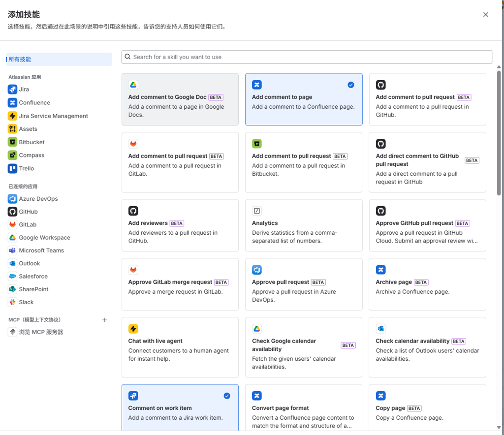Deselect the Comment on work item checkmark
Viewport: 504px width, 435px height.
click(227, 396)
